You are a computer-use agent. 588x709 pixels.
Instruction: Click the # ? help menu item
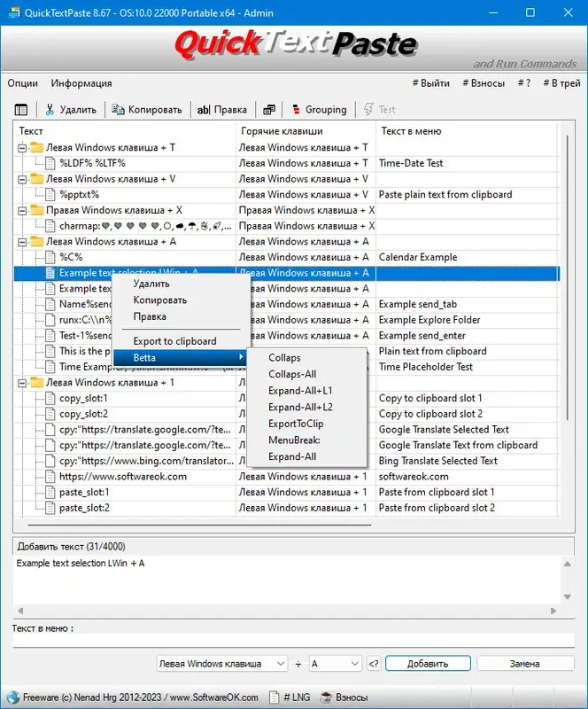[x=524, y=83]
